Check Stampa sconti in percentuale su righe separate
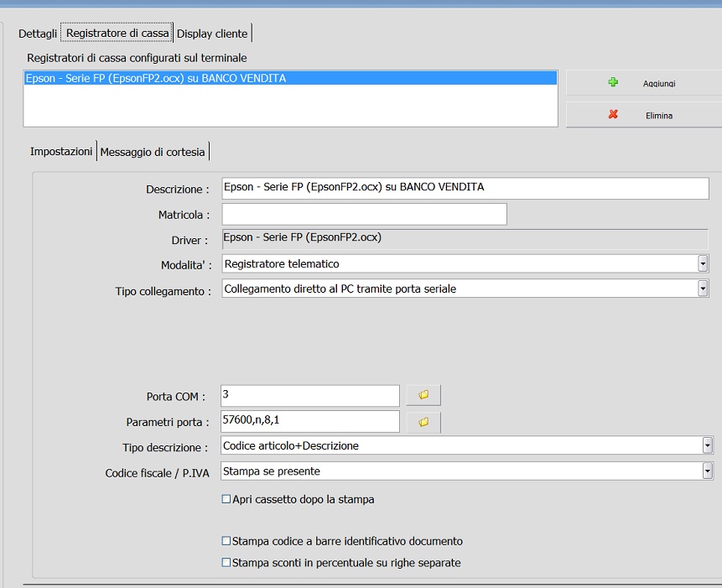722x588 pixels. pos(226,563)
